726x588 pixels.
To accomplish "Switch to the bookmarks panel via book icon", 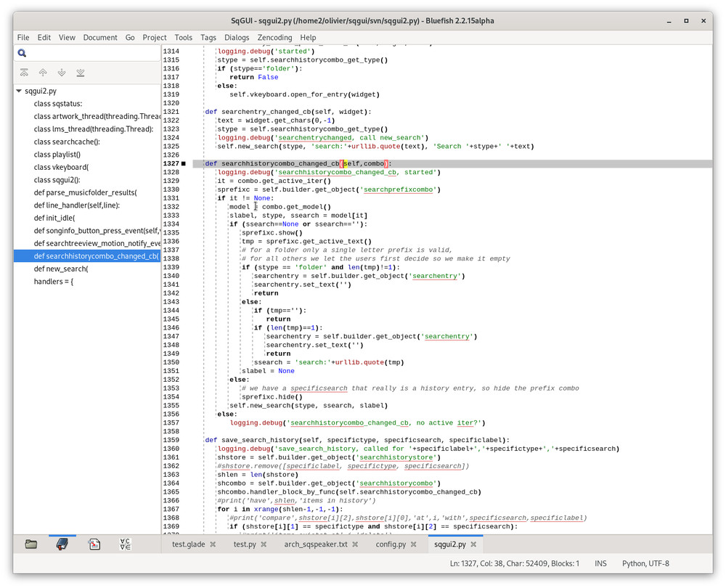I will [x=62, y=543].
